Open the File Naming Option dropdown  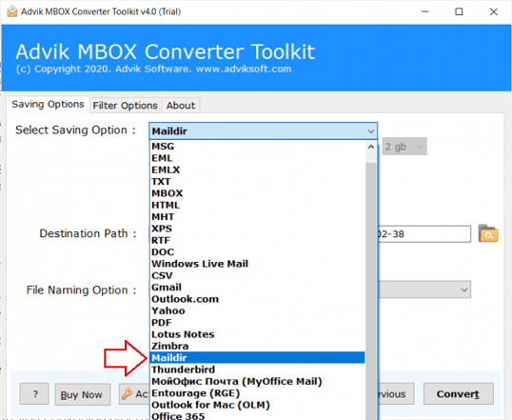[424, 290]
